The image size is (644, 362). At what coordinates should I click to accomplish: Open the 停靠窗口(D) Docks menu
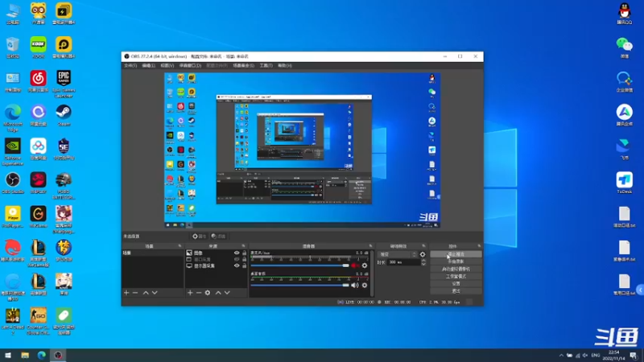click(190, 66)
